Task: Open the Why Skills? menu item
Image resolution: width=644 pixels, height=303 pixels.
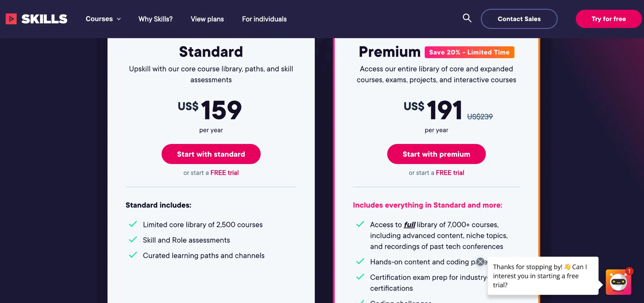Action: tap(155, 19)
